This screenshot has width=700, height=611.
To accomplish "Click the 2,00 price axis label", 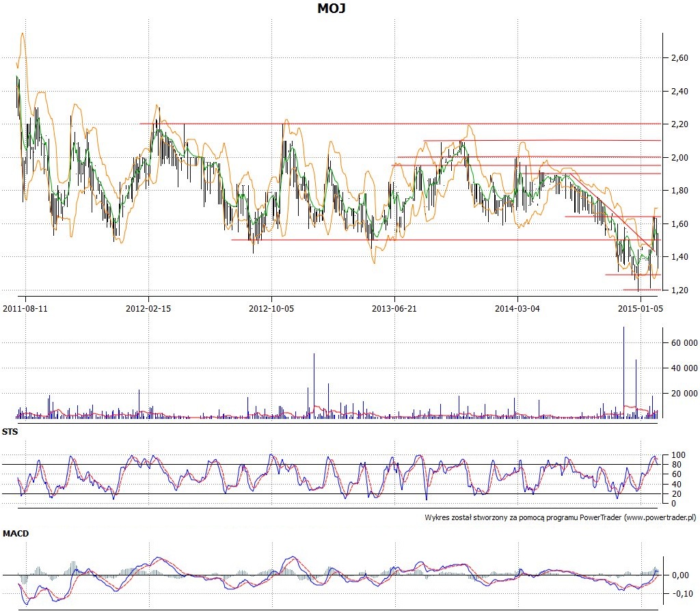I will click(x=679, y=158).
